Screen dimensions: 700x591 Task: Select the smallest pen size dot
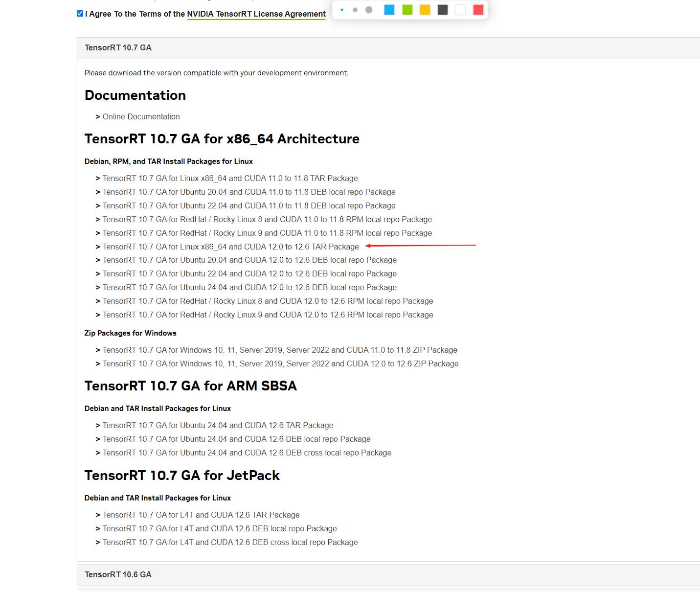(x=341, y=10)
